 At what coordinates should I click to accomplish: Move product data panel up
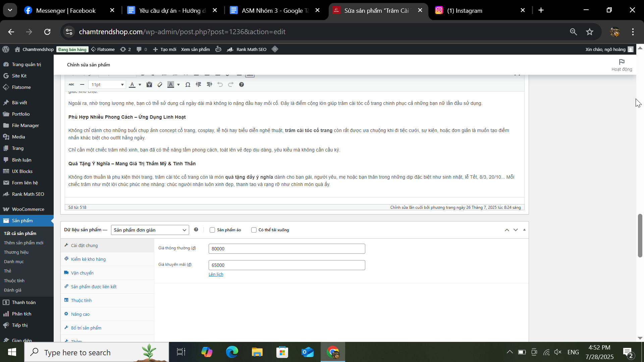507,230
